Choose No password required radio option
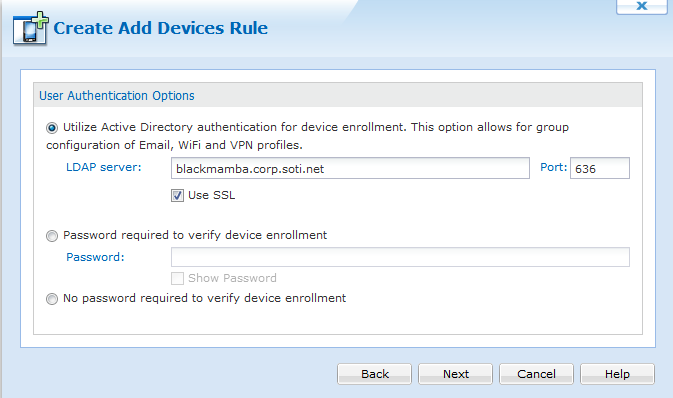 [52, 299]
